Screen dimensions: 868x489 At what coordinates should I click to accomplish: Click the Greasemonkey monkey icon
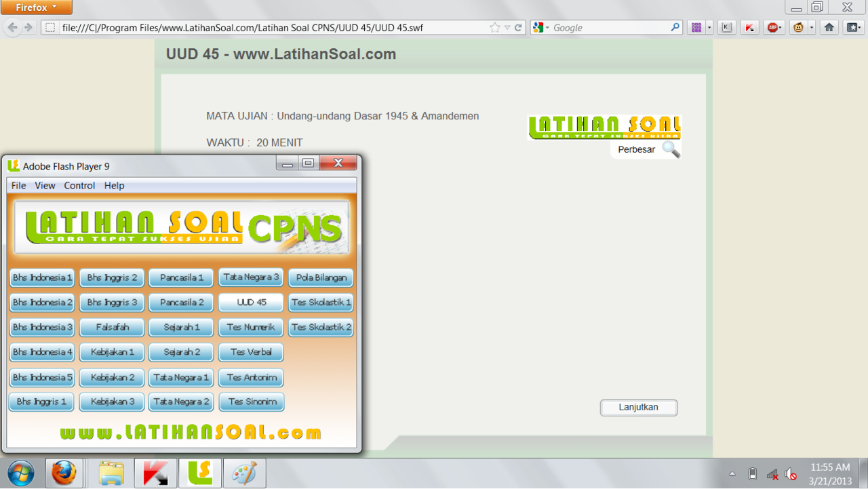(799, 28)
